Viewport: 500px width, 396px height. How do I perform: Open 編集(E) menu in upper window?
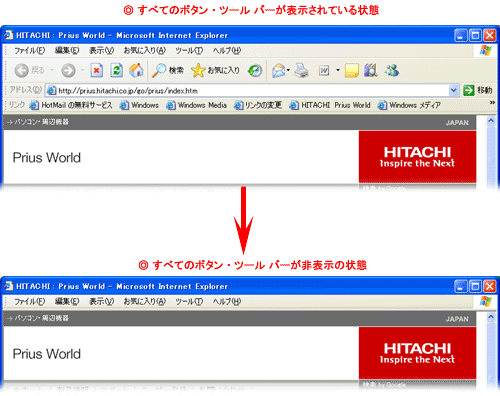pos(67,51)
